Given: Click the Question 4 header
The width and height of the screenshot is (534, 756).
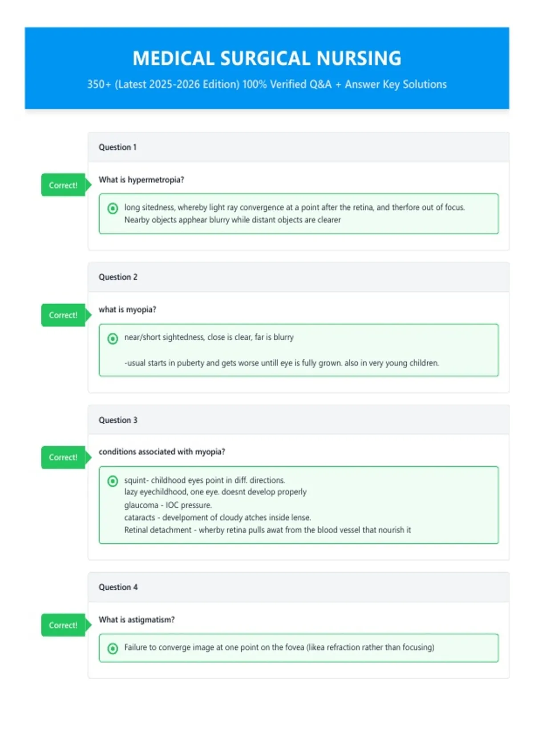Looking at the screenshot, I should (x=299, y=587).
